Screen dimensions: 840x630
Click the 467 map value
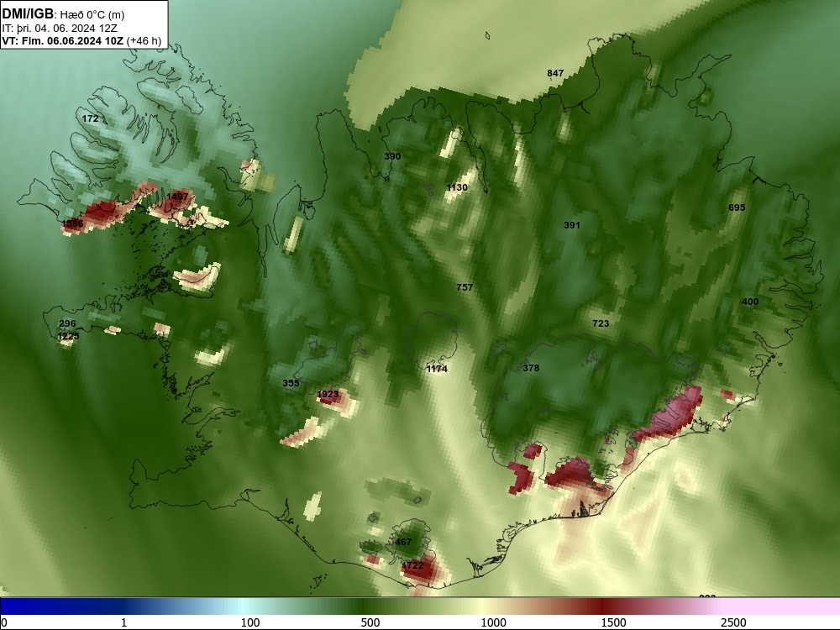click(x=403, y=542)
